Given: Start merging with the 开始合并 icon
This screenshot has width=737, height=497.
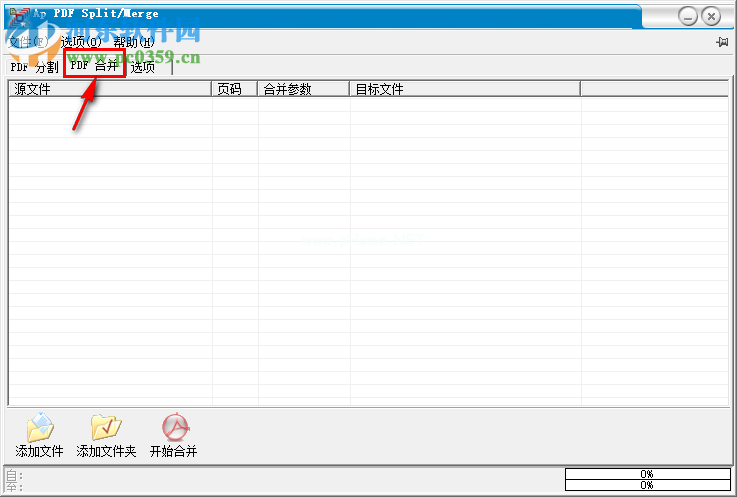Looking at the screenshot, I should click(175, 427).
